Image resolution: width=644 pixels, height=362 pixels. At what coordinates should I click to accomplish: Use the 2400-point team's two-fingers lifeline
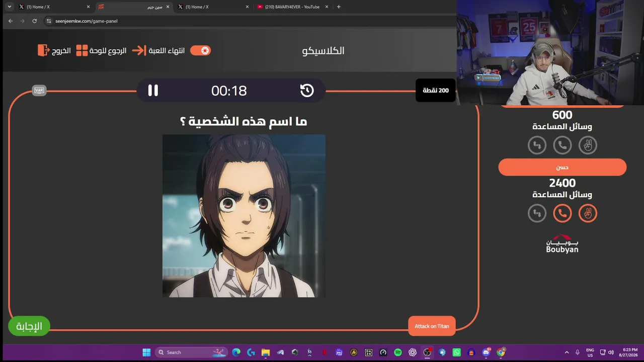(588, 213)
